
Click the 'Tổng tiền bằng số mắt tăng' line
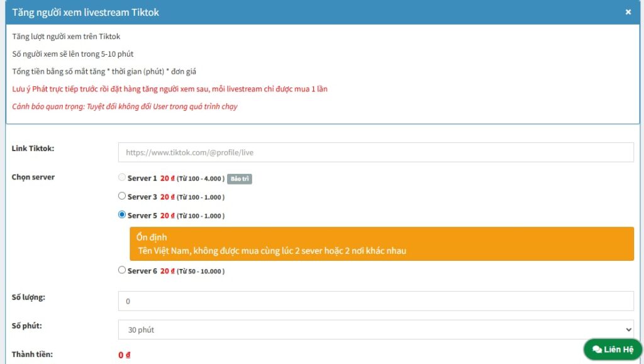coord(104,72)
